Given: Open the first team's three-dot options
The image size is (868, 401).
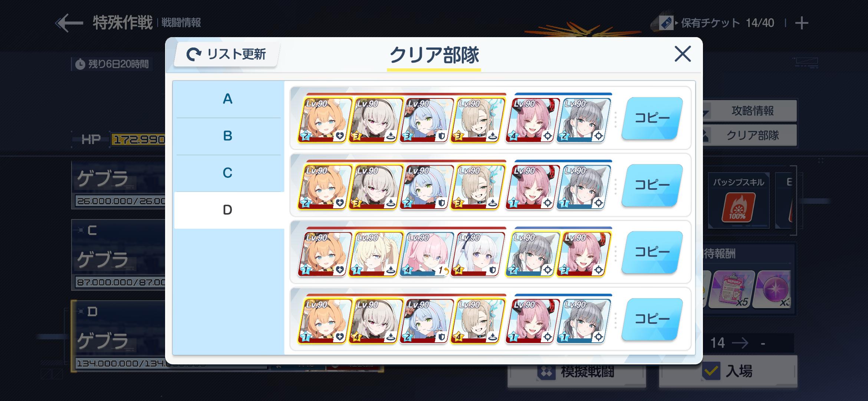Looking at the screenshot, I should 615,119.
